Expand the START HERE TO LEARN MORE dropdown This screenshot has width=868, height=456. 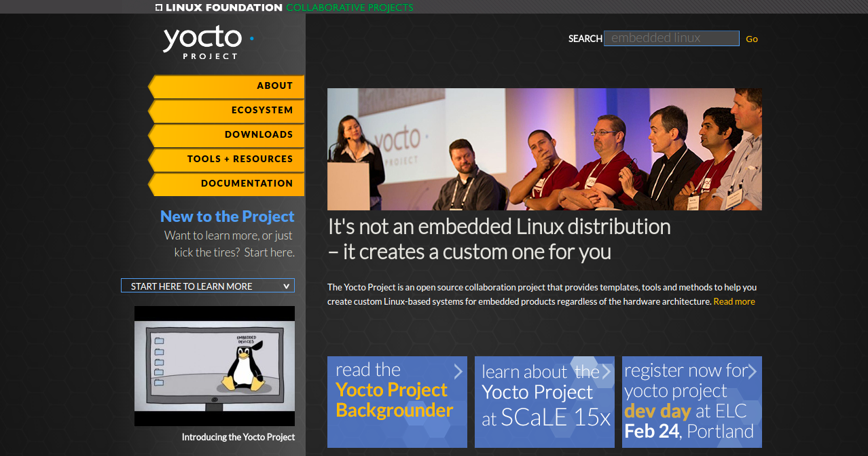coord(208,286)
